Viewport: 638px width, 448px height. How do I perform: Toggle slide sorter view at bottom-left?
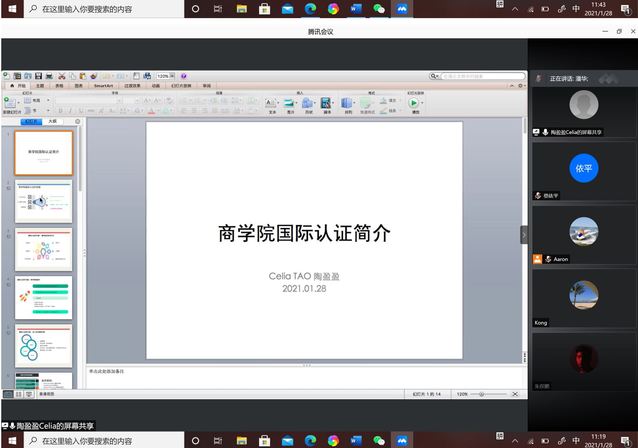pyautogui.click(x=20, y=395)
